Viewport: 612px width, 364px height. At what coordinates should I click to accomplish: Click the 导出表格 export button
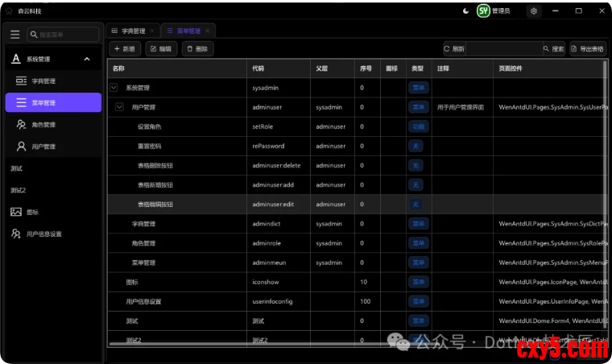click(588, 49)
